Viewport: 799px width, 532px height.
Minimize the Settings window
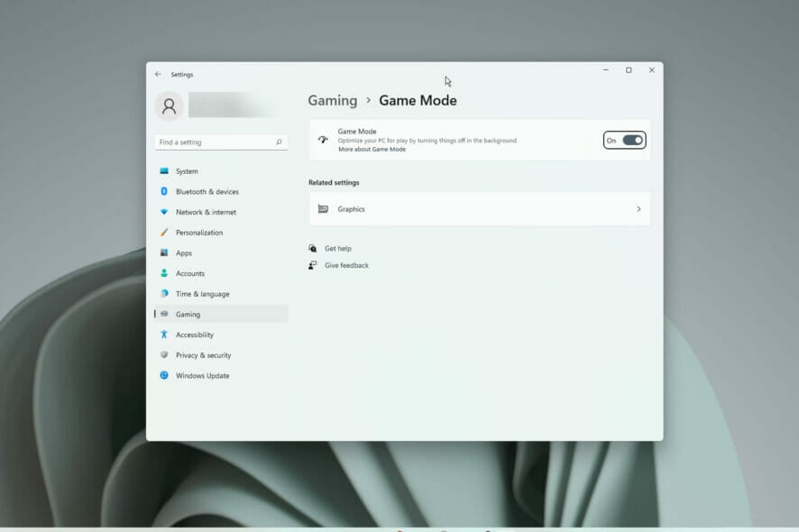[606, 70]
